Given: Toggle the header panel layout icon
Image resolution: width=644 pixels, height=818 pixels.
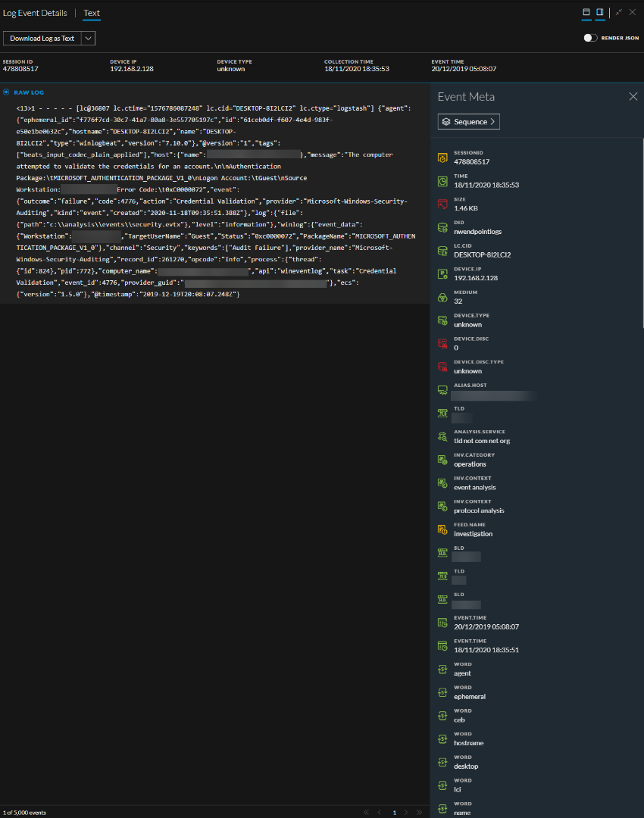Looking at the screenshot, I should [586, 12].
